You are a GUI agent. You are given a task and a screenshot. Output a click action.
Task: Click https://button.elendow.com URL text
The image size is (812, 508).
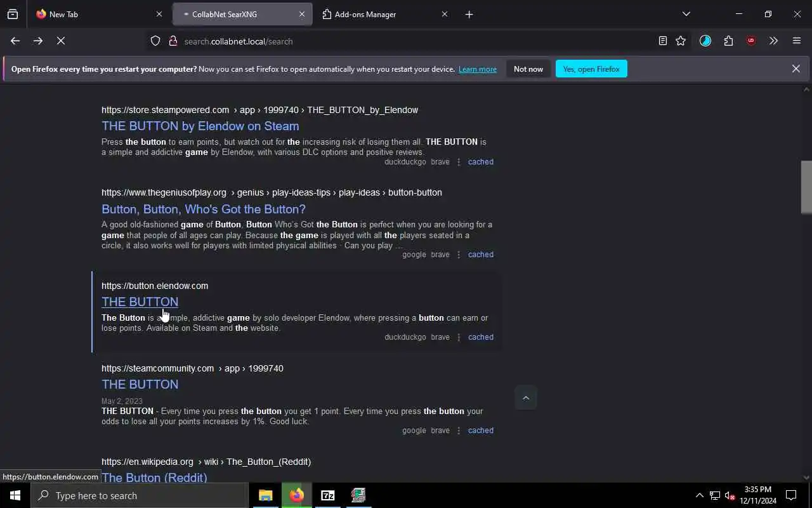click(155, 286)
